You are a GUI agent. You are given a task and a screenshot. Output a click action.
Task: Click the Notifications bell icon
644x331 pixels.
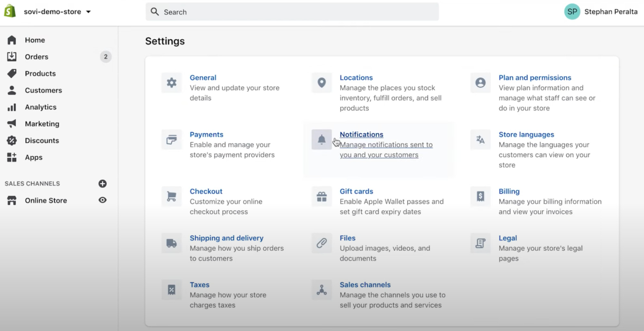321,139
